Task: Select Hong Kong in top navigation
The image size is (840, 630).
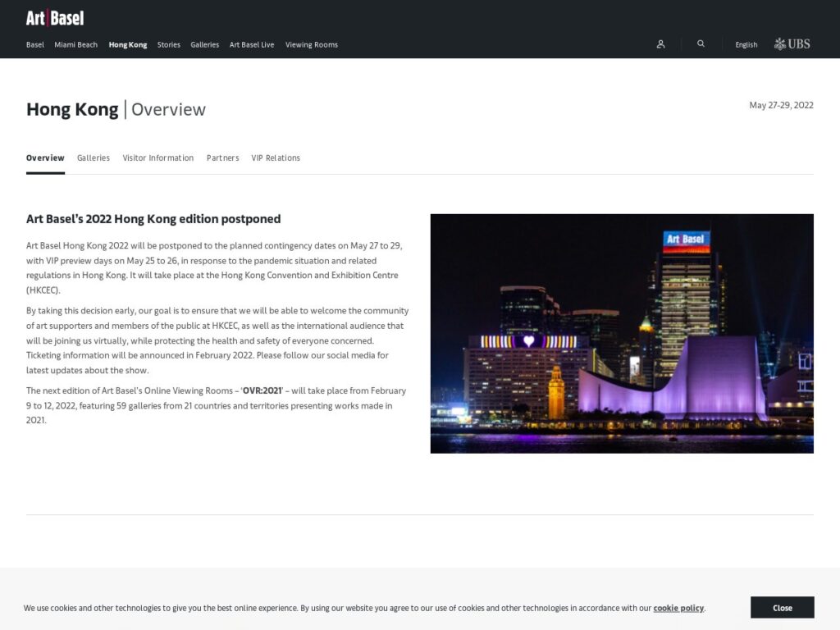Action: [x=127, y=44]
